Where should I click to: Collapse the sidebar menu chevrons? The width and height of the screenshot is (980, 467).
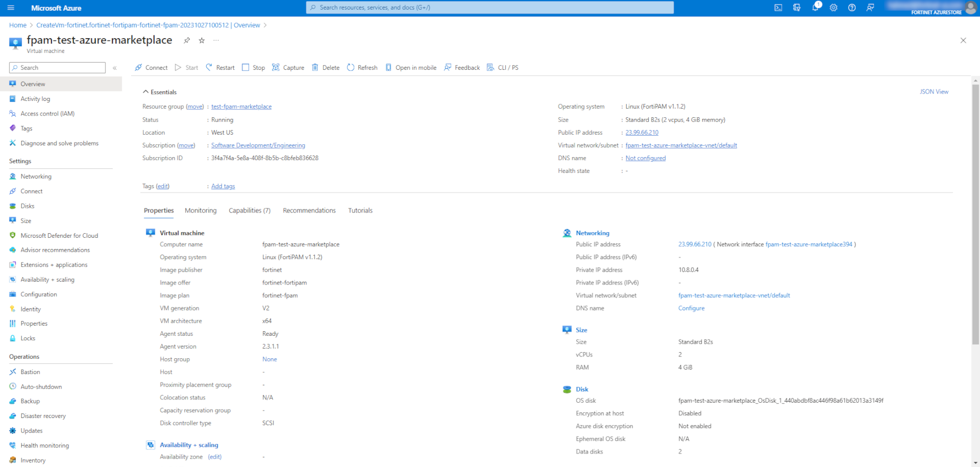(115, 68)
